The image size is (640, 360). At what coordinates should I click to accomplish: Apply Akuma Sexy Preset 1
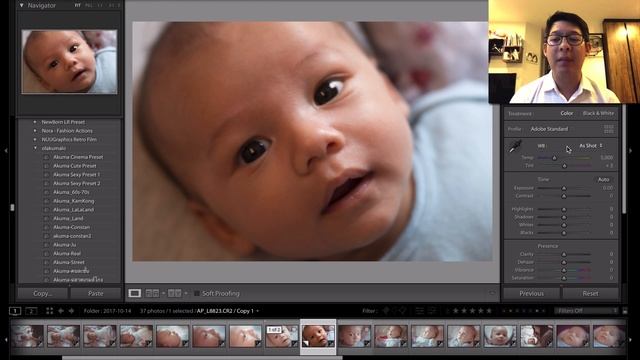pyautogui.click(x=76, y=174)
